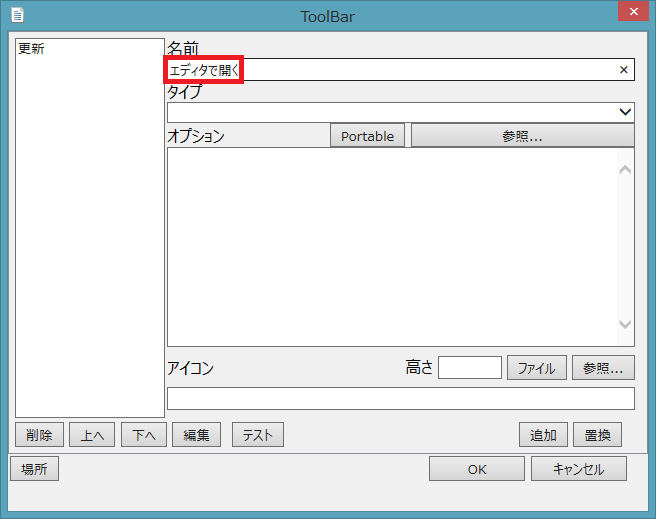Move the item up with 上へ
Image resolution: width=656 pixels, height=519 pixels.
[92, 435]
